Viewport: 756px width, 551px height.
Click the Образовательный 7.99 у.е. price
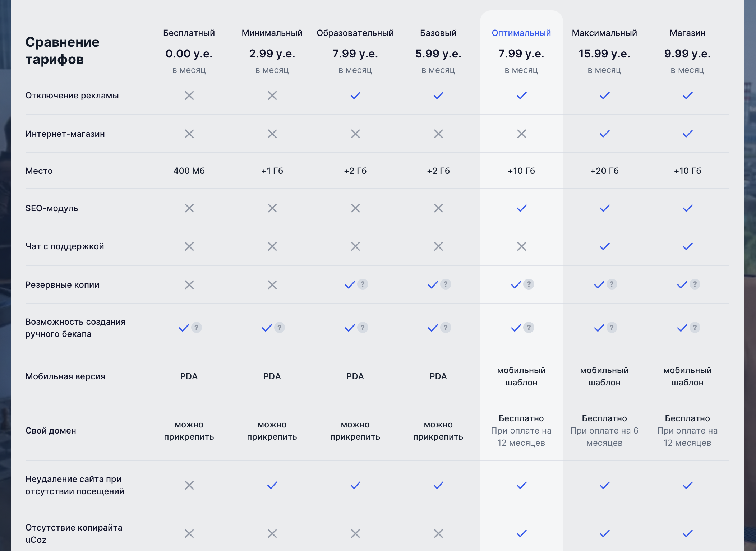tap(355, 54)
